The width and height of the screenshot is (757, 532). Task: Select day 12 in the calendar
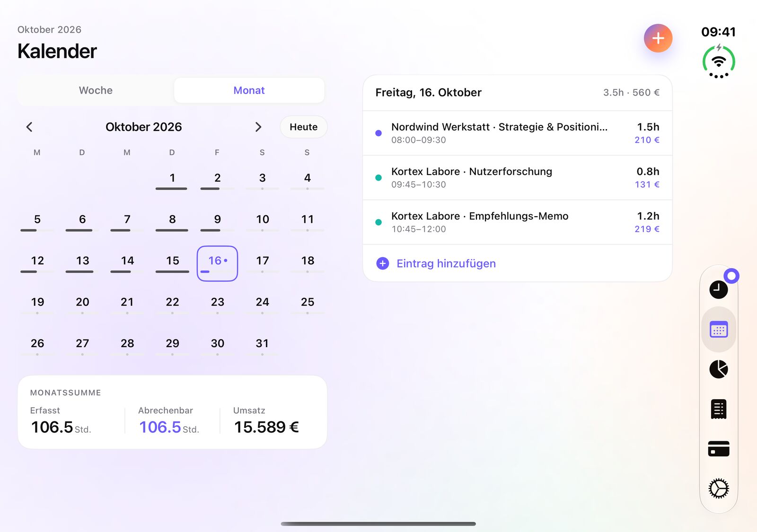[37, 262]
